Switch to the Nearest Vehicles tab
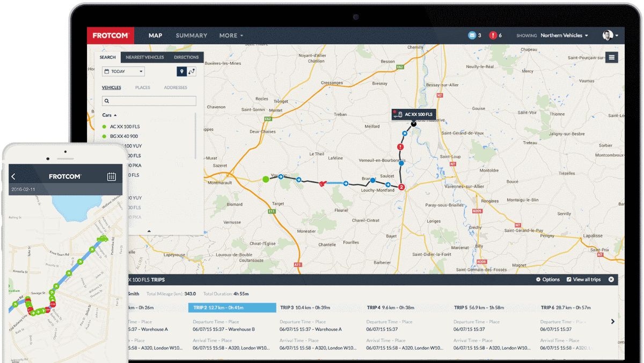The image size is (644, 363). 145,57
